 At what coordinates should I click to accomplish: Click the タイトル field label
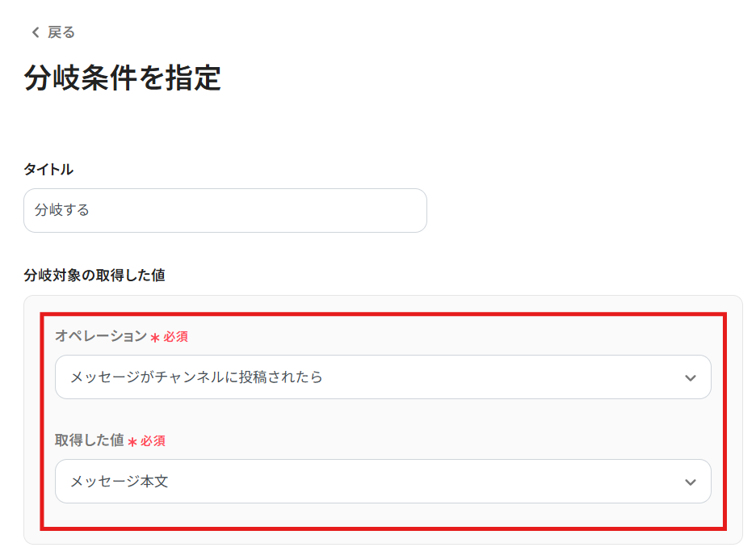click(x=48, y=170)
